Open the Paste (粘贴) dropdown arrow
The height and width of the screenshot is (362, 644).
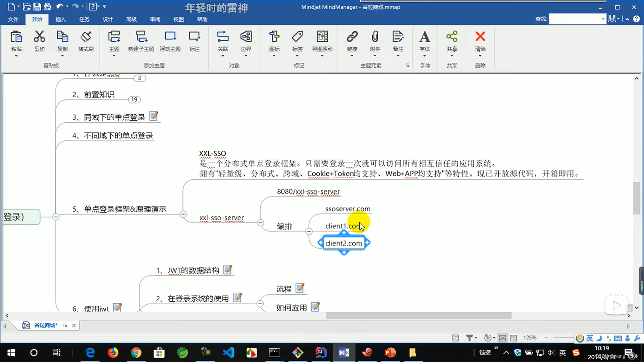(x=16, y=56)
